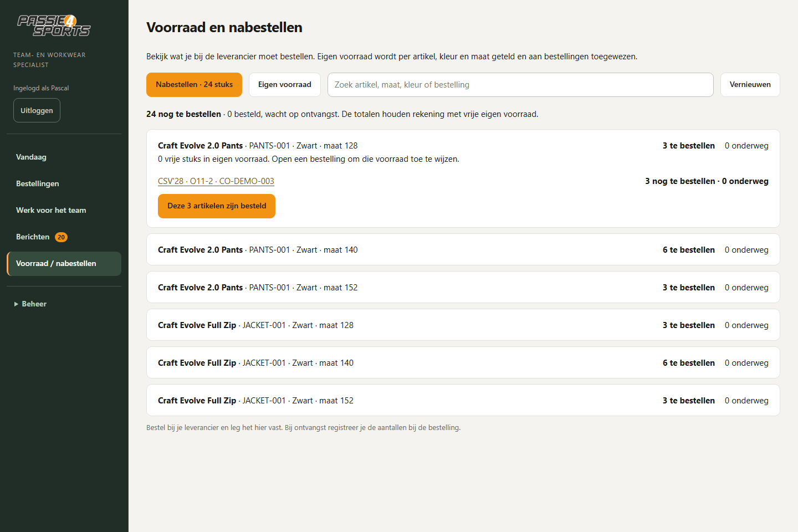Open the Berichten badge showing 20
This screenshot has height=532, width=798.
coord(61,237)
